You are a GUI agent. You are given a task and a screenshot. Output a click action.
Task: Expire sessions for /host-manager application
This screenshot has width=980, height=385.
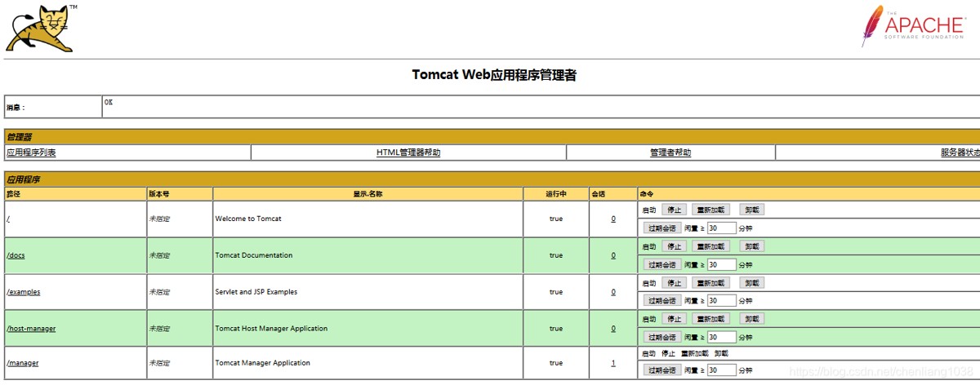pyautogui.click(x=661, y=338)
